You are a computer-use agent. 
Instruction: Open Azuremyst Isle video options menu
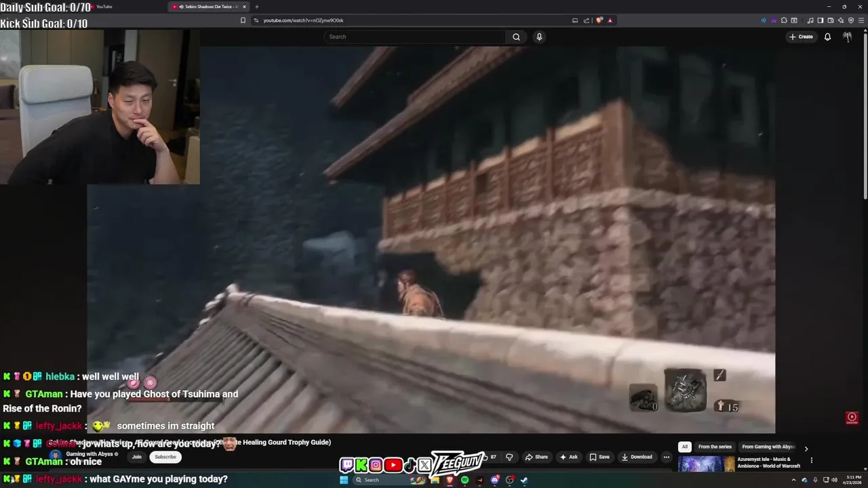pos(811,460)
